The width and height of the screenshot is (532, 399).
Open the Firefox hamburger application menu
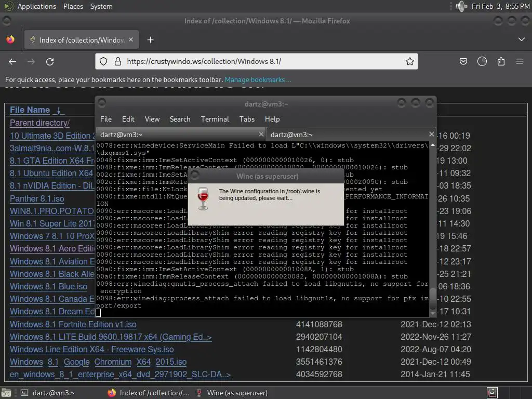tap(520, 61)
